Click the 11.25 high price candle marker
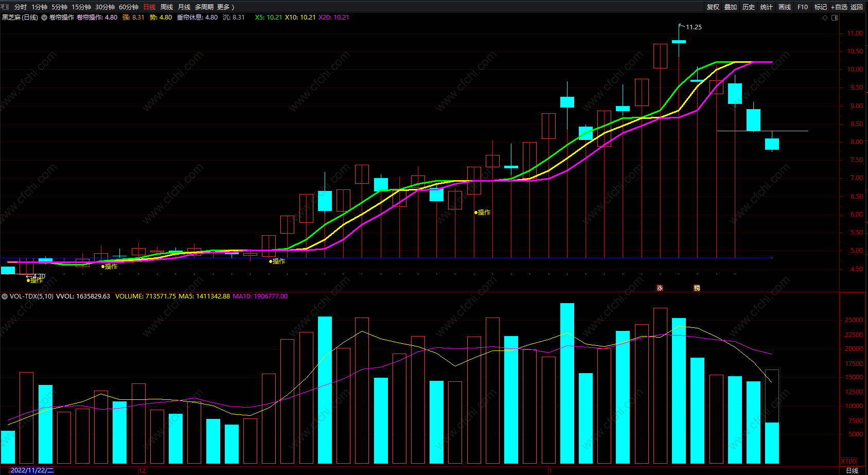Viewport: 868px width, 475px height. click(x=693, y=27)
